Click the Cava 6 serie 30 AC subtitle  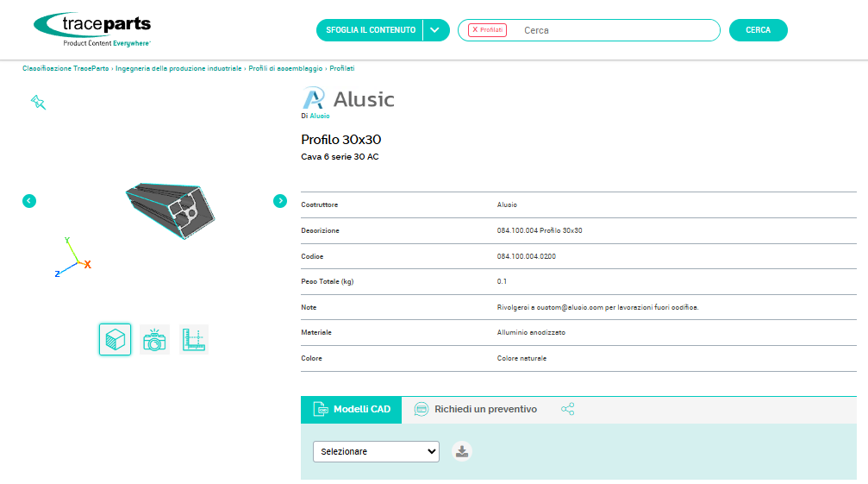(x=340, y=157)
